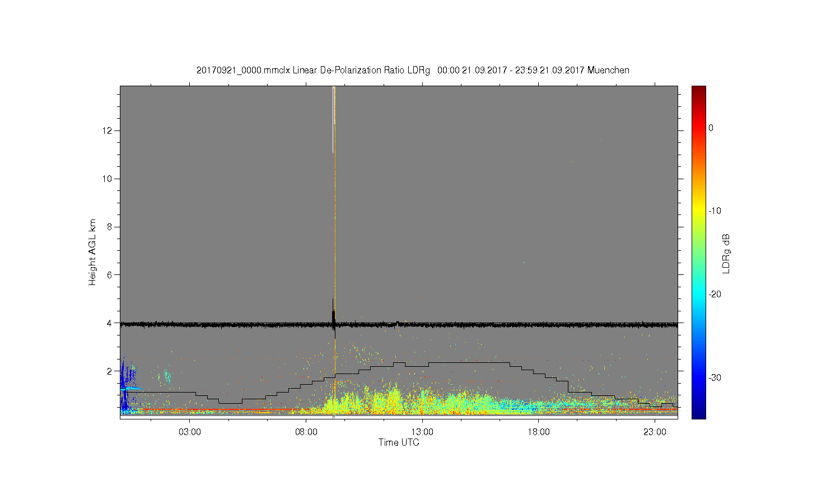Click the 12 km height tick label
The image size is (840, 504).
tap(108, 130)
